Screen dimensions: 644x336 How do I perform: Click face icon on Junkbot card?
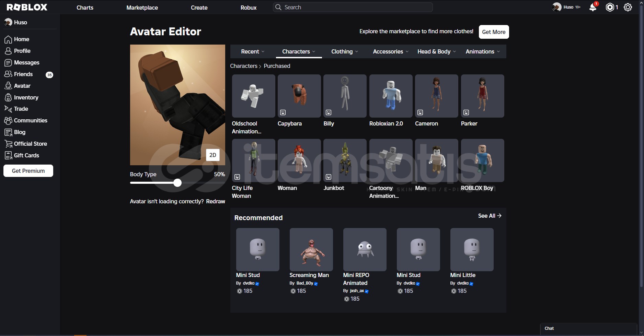tap(329, 177)
